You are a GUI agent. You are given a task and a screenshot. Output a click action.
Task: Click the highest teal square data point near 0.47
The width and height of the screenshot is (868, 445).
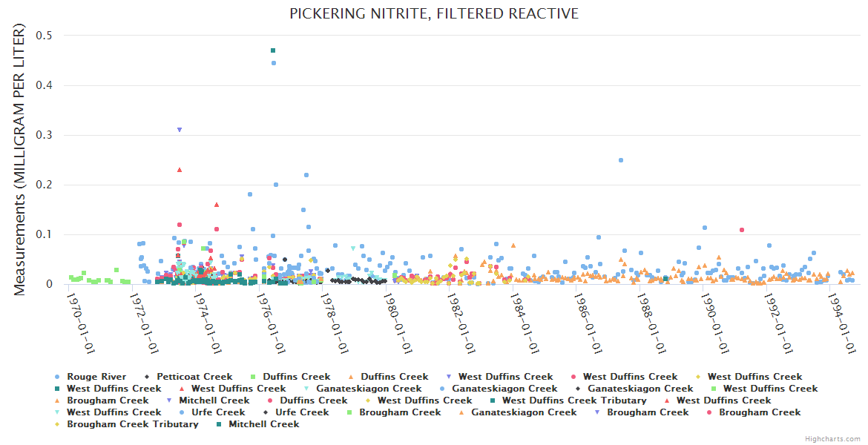pyautogui.click(x=273, y=50)
